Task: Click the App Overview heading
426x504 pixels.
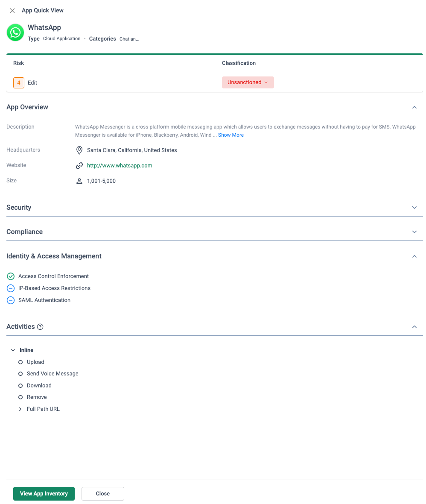Action: 27,107
